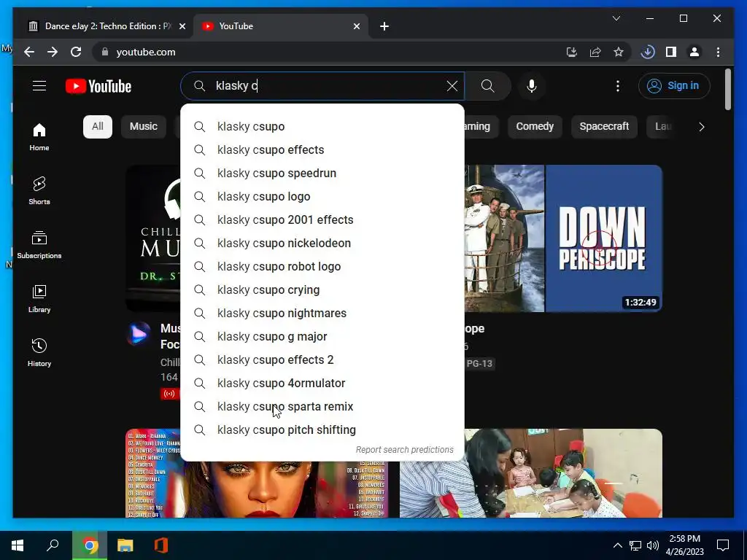The image size is (747, 560).
Task: Open the children drawing video thumbnail
Action: point(531,472)
